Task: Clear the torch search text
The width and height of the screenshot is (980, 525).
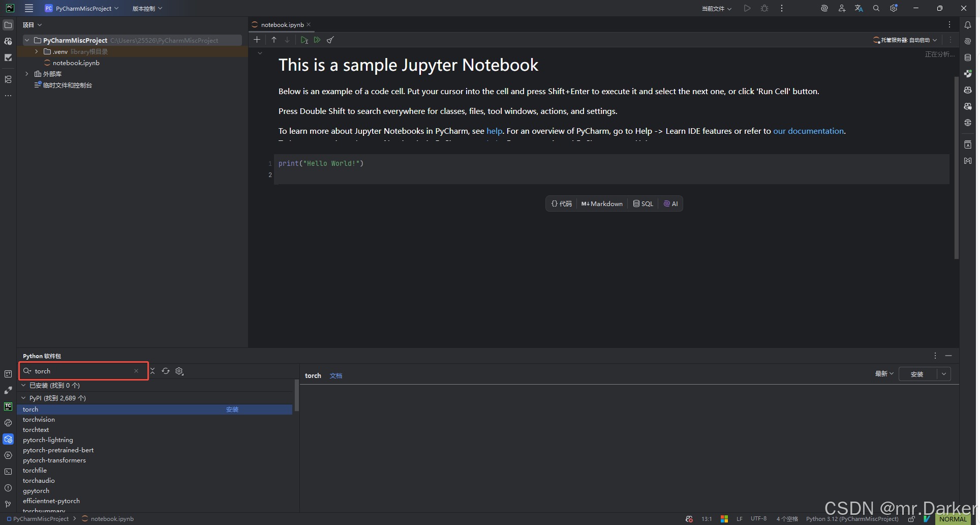Action: (136, 371)
